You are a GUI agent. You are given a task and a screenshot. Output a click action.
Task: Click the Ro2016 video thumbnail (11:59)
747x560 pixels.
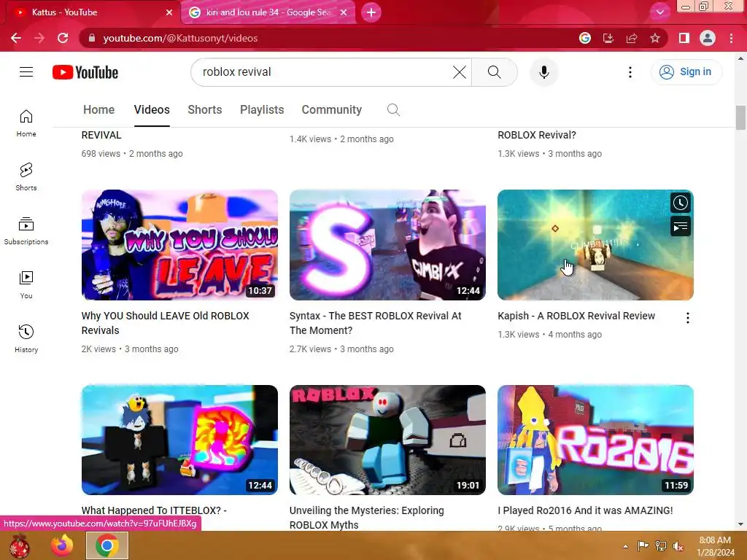tap(595, 440)
